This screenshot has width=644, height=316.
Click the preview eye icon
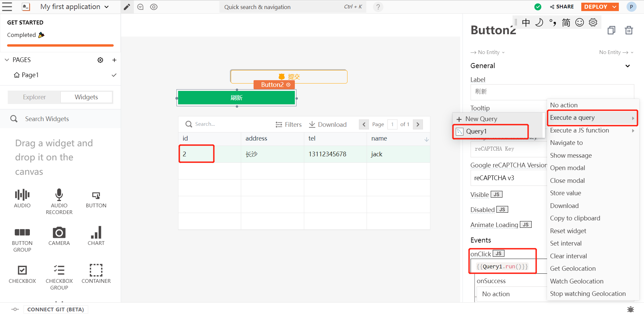154,7
